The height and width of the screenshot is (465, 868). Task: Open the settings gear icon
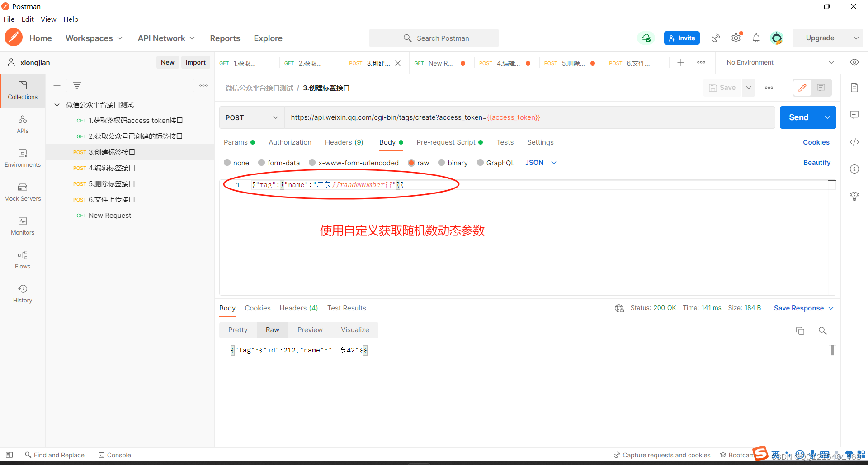[x=736, y=38]
